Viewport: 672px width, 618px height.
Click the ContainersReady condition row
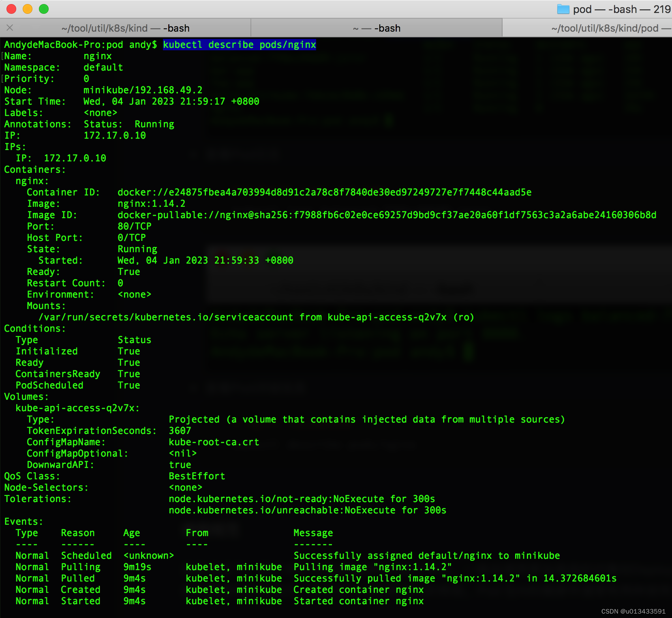tap(78, 374)
